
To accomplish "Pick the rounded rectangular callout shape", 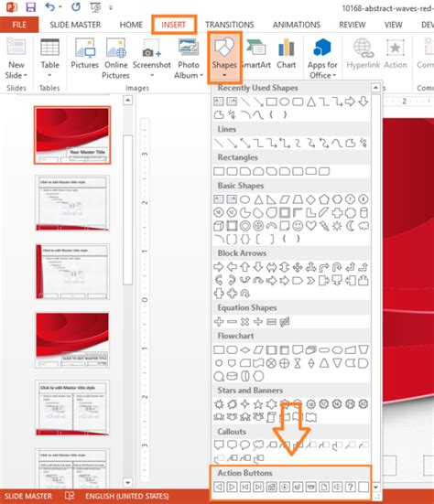I will pos(232,445).
